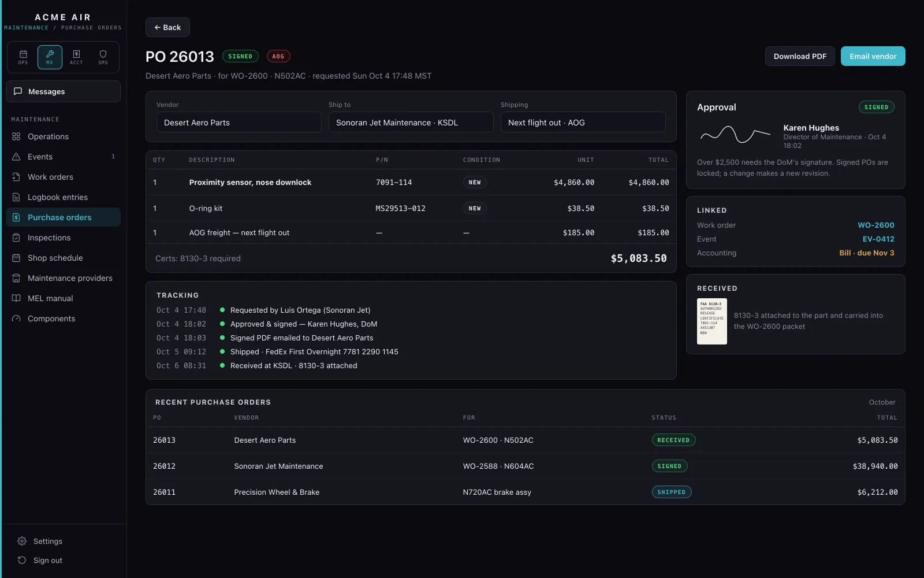
Task: Open the 8130-3 certificate thumbnail
Action: (x=711, y=321)
